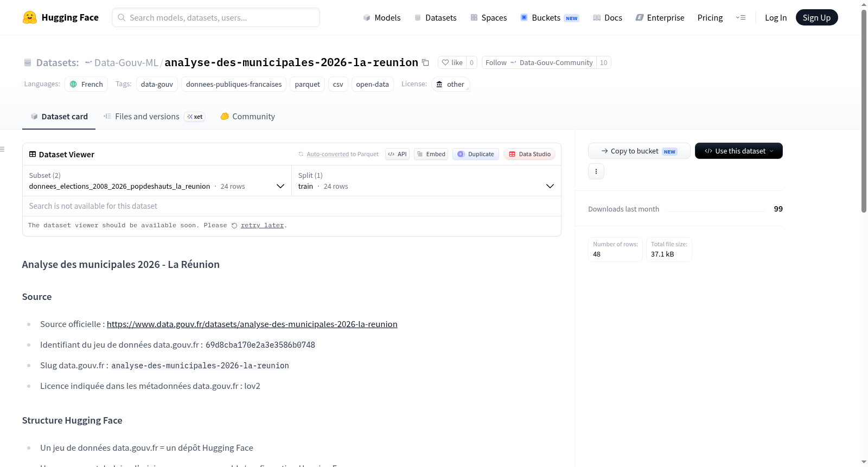Open the three-dot more options button

596,171
